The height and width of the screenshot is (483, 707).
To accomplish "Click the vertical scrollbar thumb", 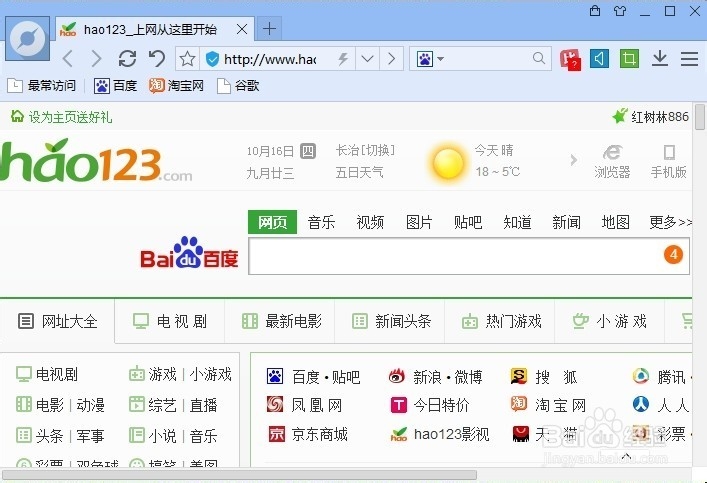I will point(700,117).
